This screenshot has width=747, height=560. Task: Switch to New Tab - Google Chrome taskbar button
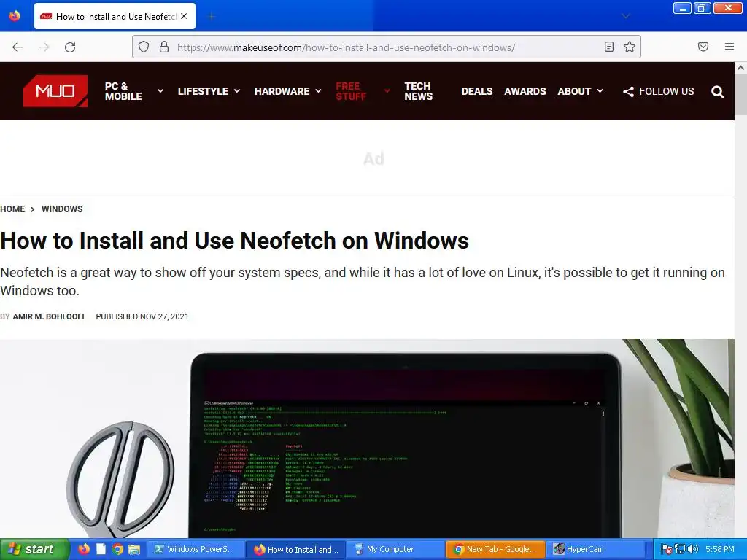pyautogui.click(x=495, y=549)
